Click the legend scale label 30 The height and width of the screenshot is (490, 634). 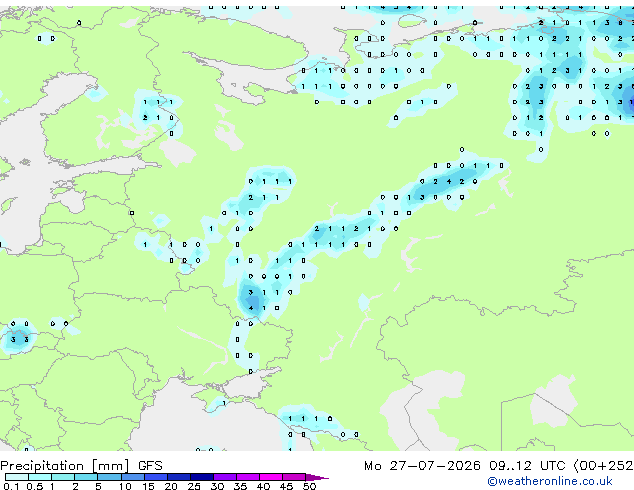pyautogui.click(x=217, y=486)
